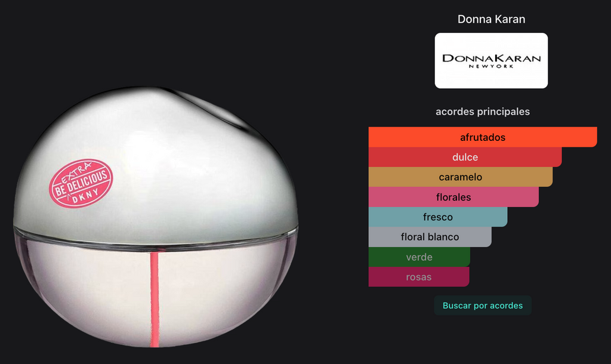
Task: Click the word rosas on the maroon bar
Action: tap(418, 277)
